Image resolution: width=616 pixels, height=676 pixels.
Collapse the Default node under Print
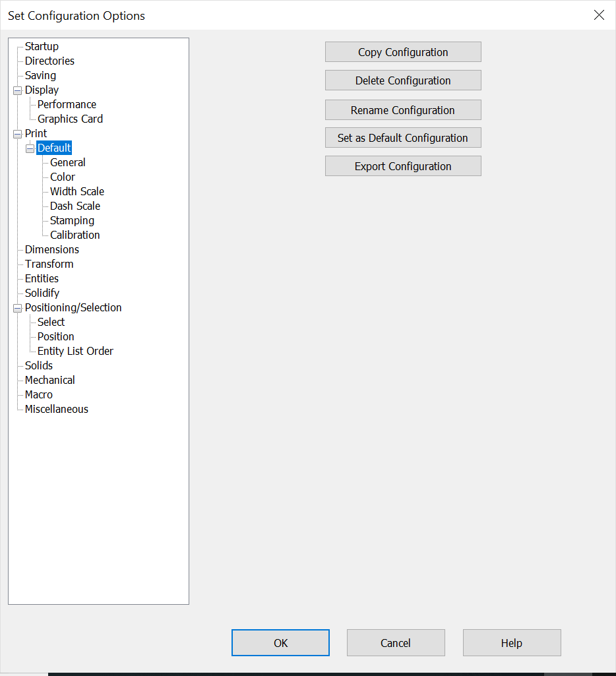tap(29, 148)
